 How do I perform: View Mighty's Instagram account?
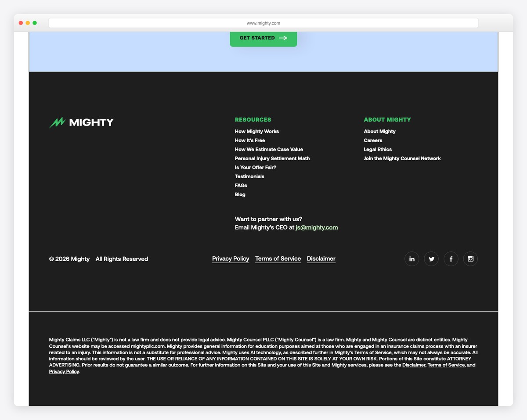470,258
